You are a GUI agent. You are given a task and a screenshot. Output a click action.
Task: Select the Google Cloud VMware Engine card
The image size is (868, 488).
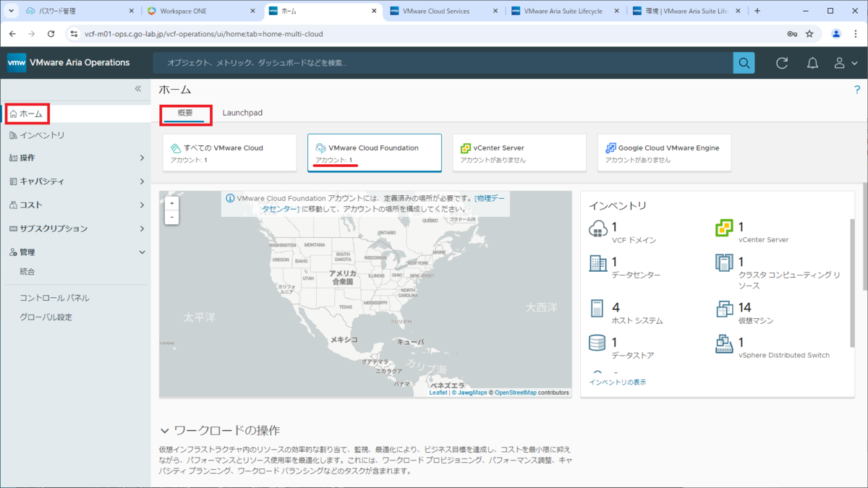[664, 153]
